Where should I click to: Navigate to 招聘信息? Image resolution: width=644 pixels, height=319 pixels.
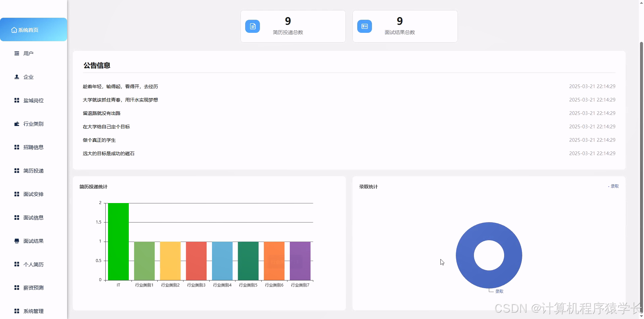point(34,147)
